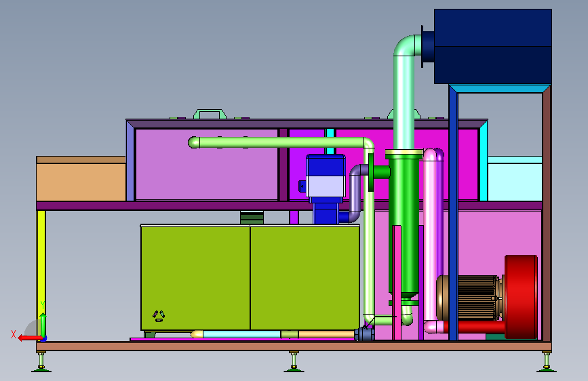Select the orange pipe segment near floor
Viewport: 588px width, 381px height.
326,334
